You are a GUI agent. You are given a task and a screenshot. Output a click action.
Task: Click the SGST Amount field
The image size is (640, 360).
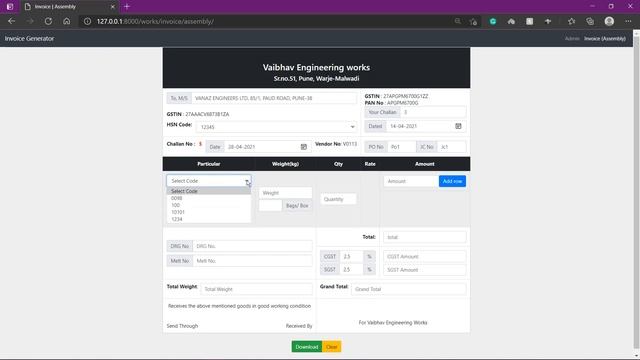pyautogui.click(x=424, y=269)
